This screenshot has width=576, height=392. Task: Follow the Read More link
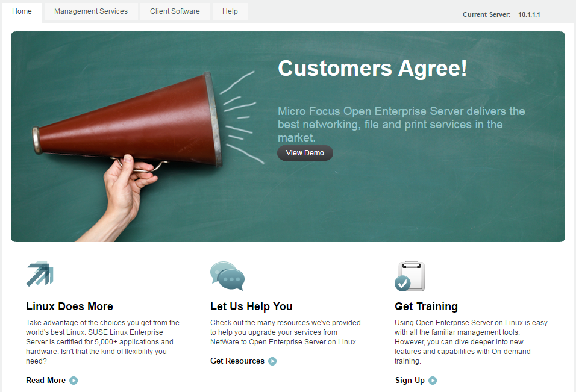(46, 380)
